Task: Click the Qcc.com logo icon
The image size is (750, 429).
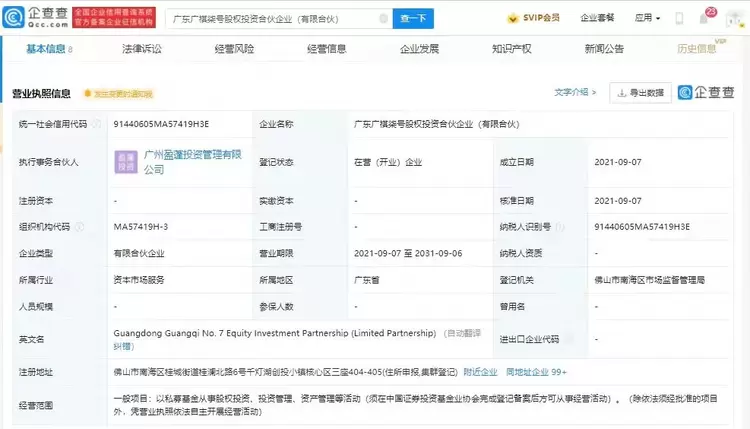Action: [x=13, y=18]
